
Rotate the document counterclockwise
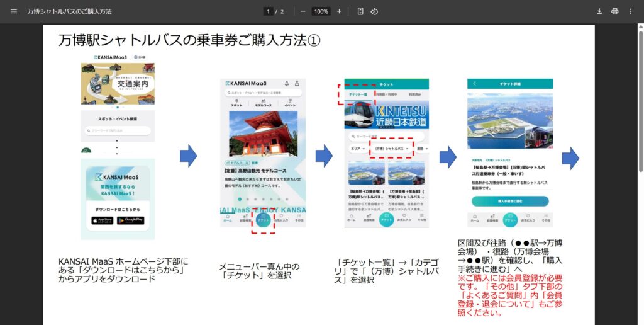click(x=374, y=11)
